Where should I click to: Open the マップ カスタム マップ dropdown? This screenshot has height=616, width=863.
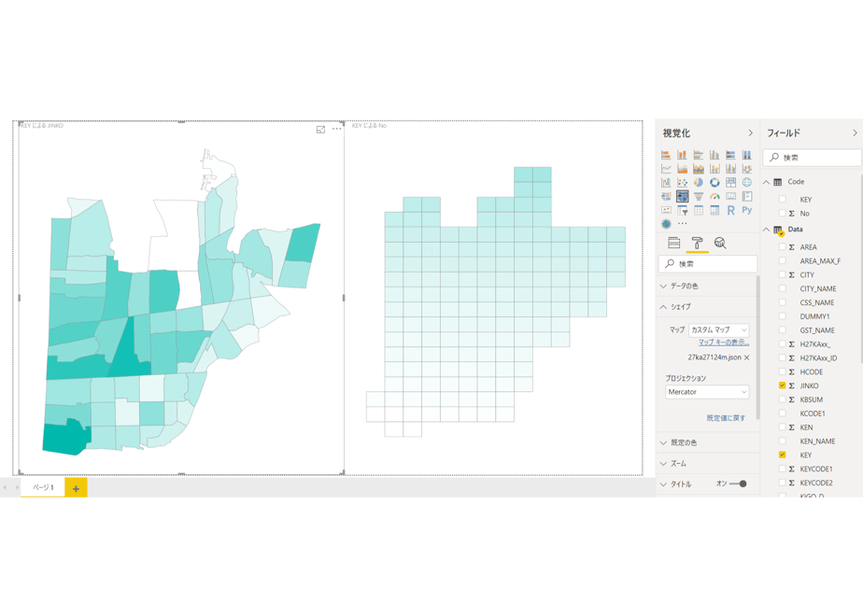pos(719,330)
